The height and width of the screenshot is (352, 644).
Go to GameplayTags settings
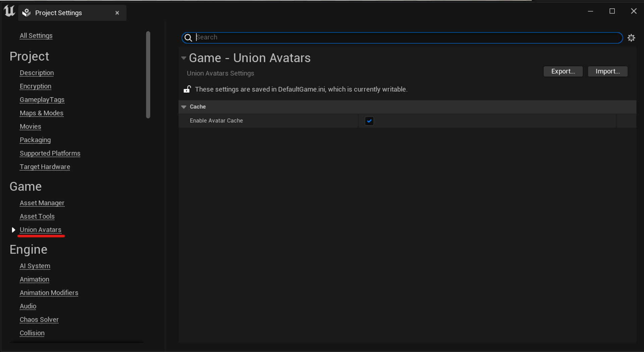pyautogui.click(x=42, y=100)
